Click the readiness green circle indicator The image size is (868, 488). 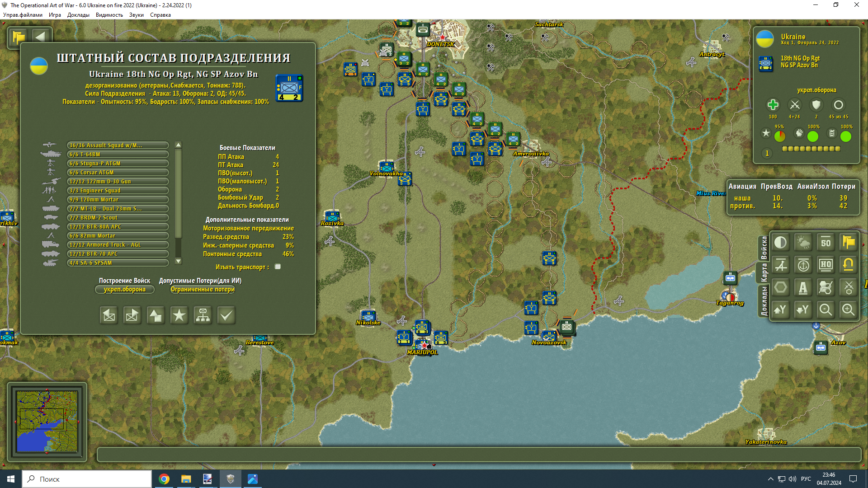813,136
